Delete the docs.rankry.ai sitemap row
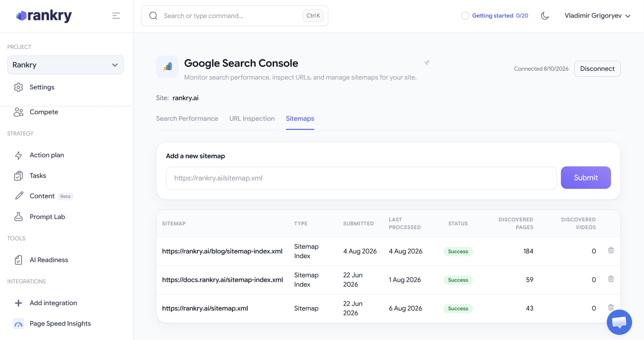 click(611, 279)
